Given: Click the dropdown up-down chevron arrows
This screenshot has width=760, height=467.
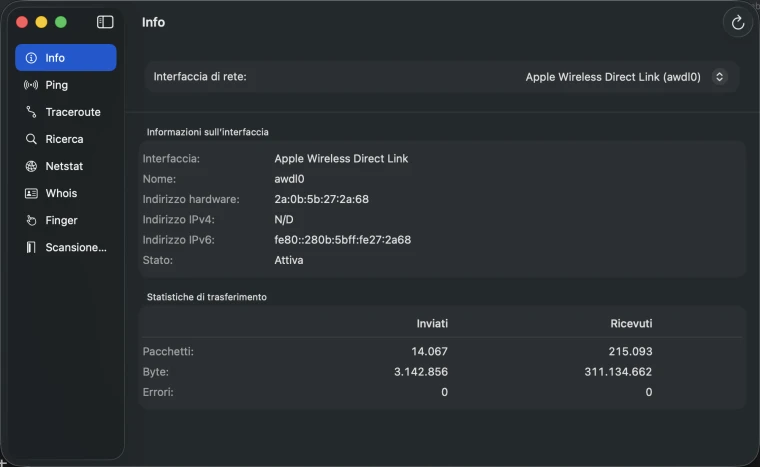Looking at the screenshot, I should click(719, 77).
